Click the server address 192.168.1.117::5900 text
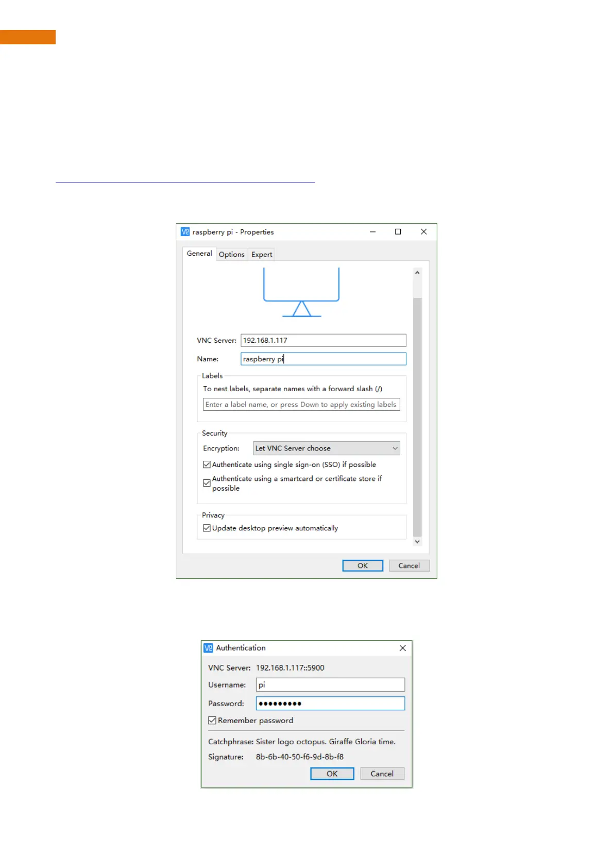Screen dimensions: 613x868 pos(290,667)
